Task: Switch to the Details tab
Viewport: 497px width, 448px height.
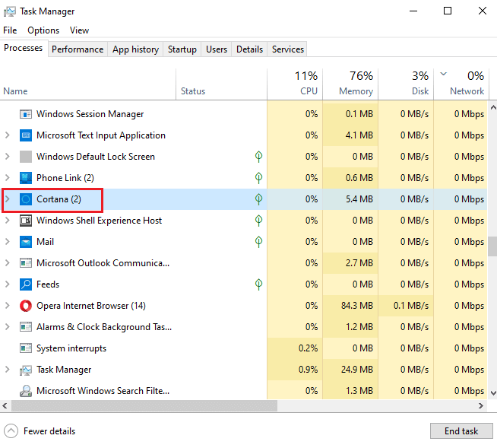Action: tap(249, 49)
